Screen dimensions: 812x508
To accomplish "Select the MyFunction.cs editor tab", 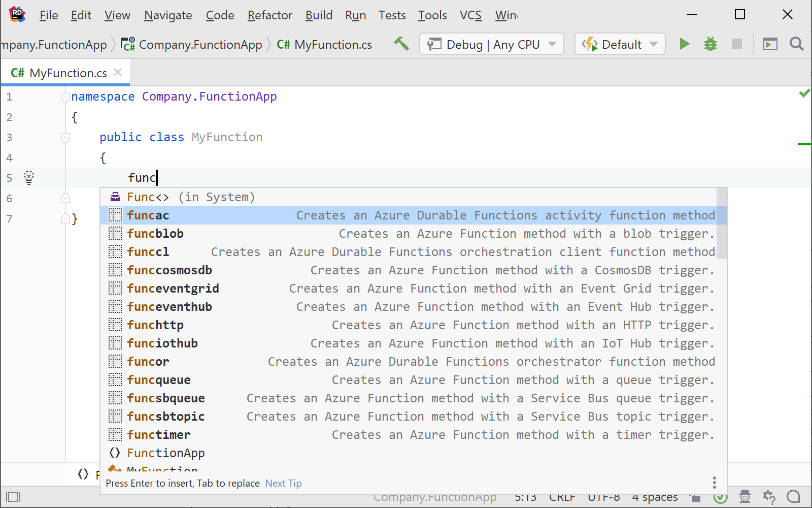I will [65, 73].
